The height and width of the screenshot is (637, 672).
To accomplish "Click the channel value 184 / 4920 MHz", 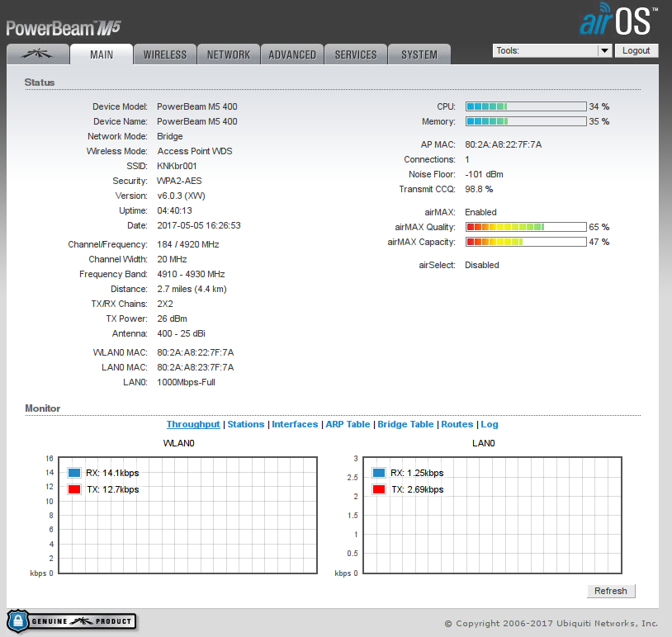I will point(188,244).
